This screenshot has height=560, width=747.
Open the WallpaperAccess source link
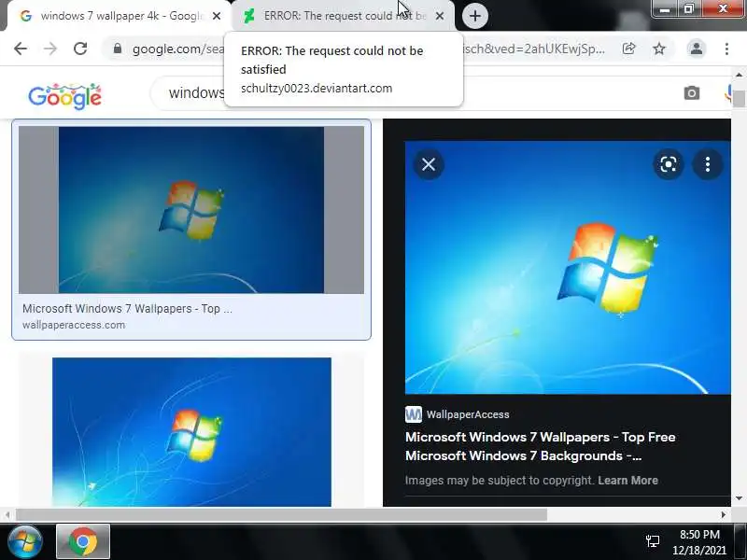pos(468,414)
